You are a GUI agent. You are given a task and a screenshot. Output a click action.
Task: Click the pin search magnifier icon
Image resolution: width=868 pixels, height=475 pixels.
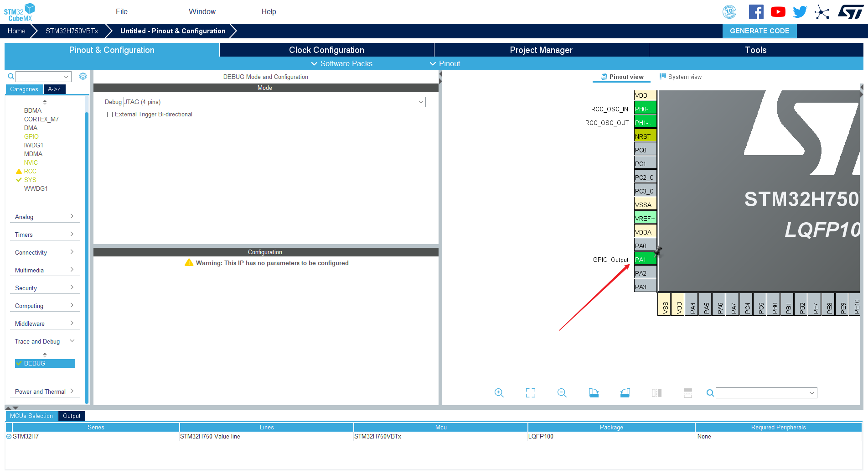coord(710,393)
